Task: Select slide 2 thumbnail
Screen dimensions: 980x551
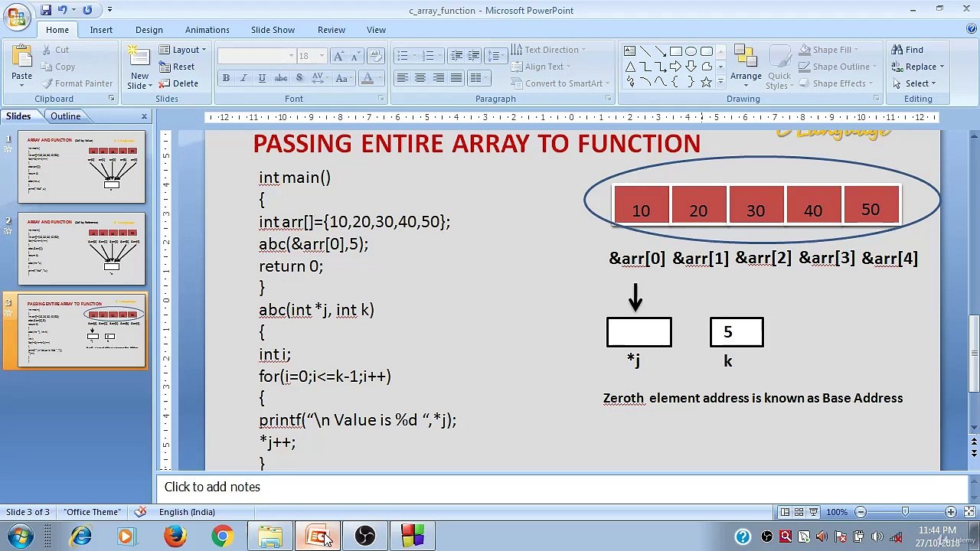Action: (x=81, y=249)
